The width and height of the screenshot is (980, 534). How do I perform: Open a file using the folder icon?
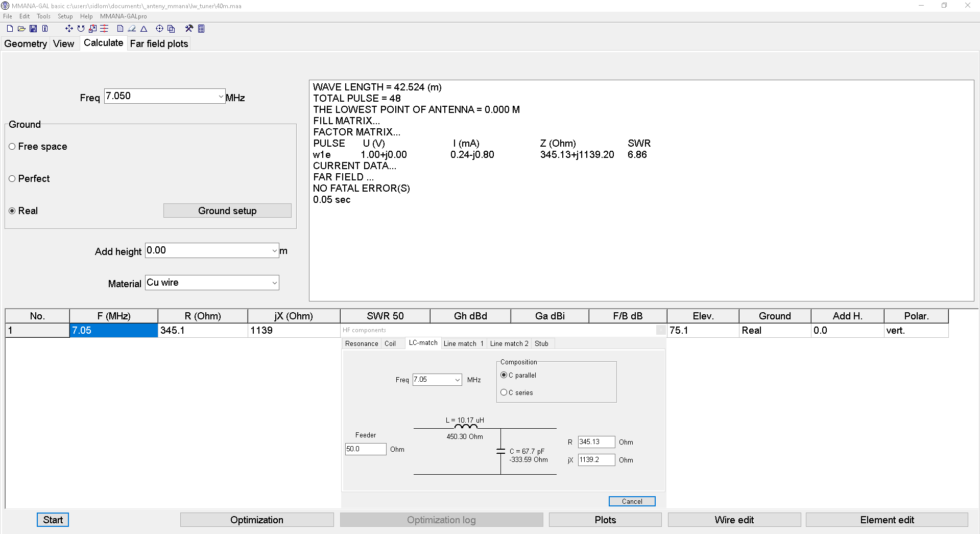tap(21, 29)
